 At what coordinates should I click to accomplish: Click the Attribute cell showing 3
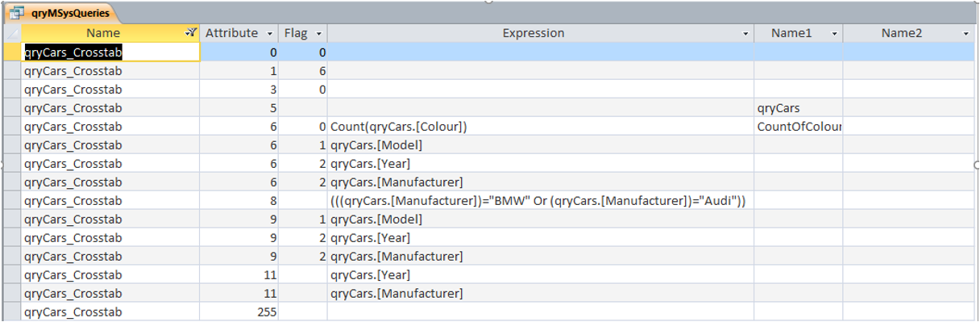point(239,90)
